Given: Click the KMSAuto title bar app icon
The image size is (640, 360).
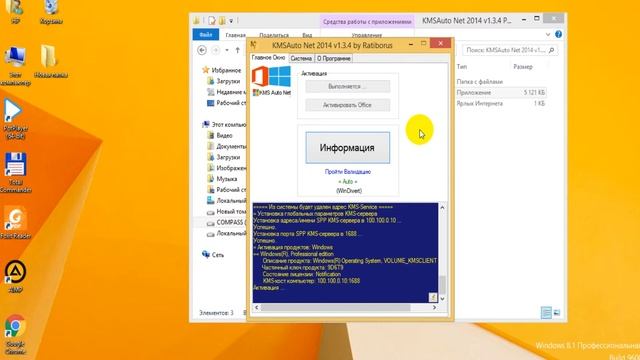Looking at the screenshot, I should pyautogui.click(x=253, y=44).
